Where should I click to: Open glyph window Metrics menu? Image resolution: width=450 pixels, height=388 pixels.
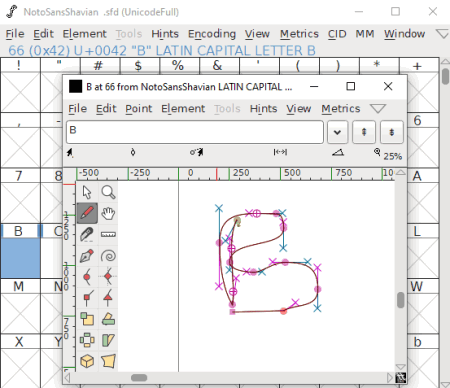[341, 109]
